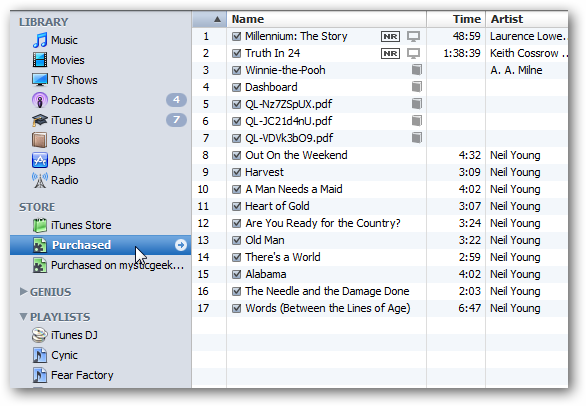
Task: Open the Apps icon in sidebar
Action: tap(40, 160)
